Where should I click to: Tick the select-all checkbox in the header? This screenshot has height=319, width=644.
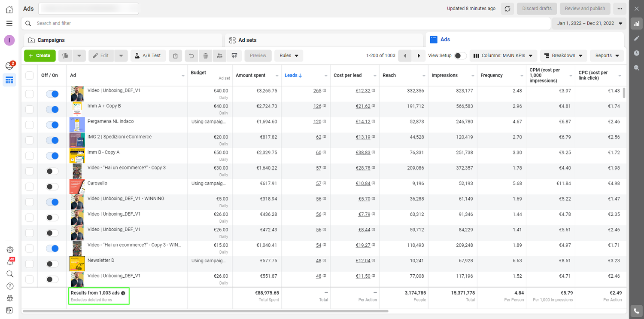tap(30, 75)
